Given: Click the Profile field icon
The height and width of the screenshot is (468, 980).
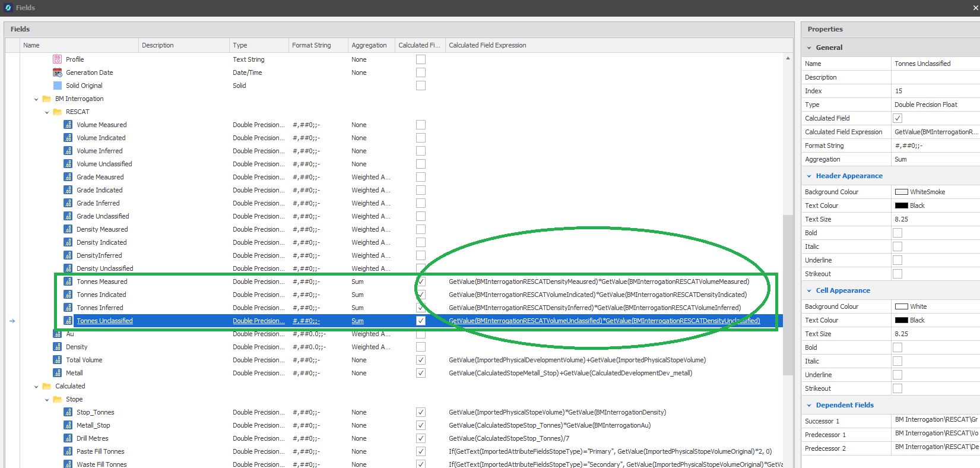Looking at the screenshot, I should tap(58, 59).
